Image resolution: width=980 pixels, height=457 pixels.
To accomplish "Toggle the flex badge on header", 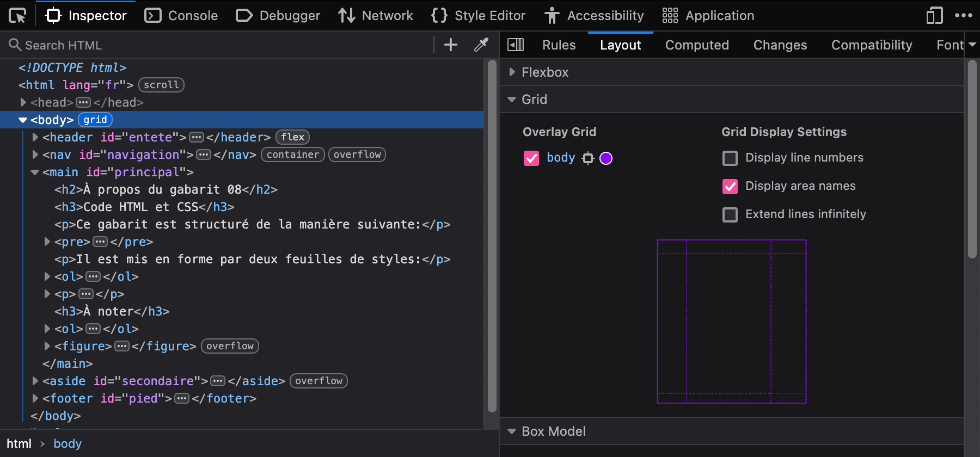I will click(x=293, y=137).
